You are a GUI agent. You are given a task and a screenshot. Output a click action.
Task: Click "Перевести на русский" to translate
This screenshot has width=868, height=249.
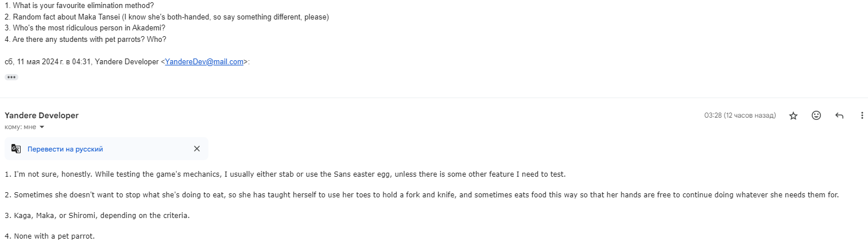pos(65,149)
